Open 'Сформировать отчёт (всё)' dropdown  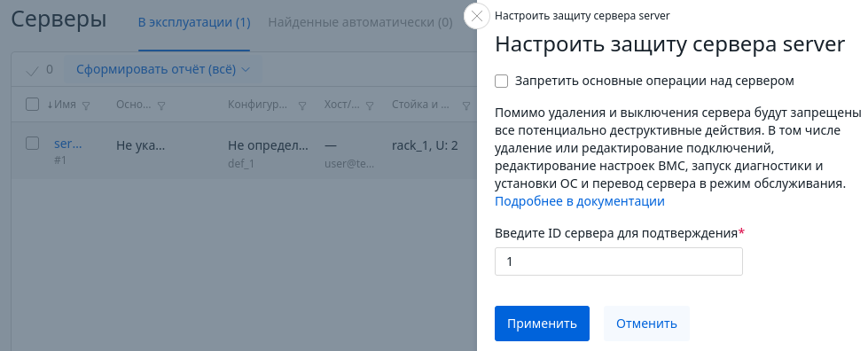point(163,70)
